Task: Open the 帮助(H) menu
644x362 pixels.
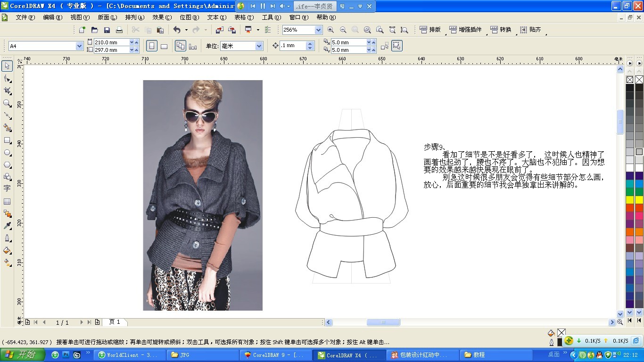Action: point(326,17)
